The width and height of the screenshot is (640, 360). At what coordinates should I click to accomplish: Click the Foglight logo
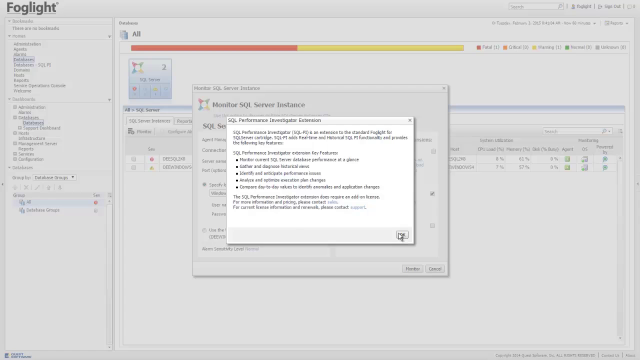tap(32, 7)
